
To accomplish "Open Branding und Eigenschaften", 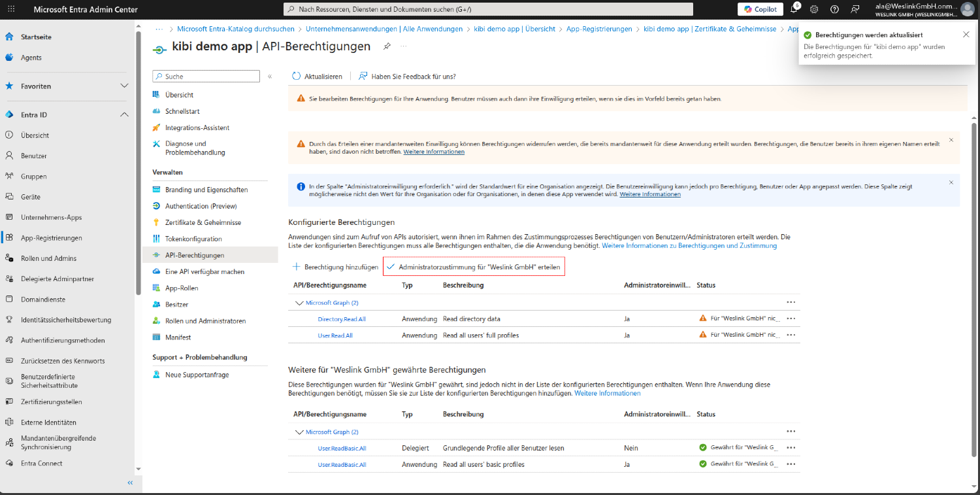I will point(206,190).
